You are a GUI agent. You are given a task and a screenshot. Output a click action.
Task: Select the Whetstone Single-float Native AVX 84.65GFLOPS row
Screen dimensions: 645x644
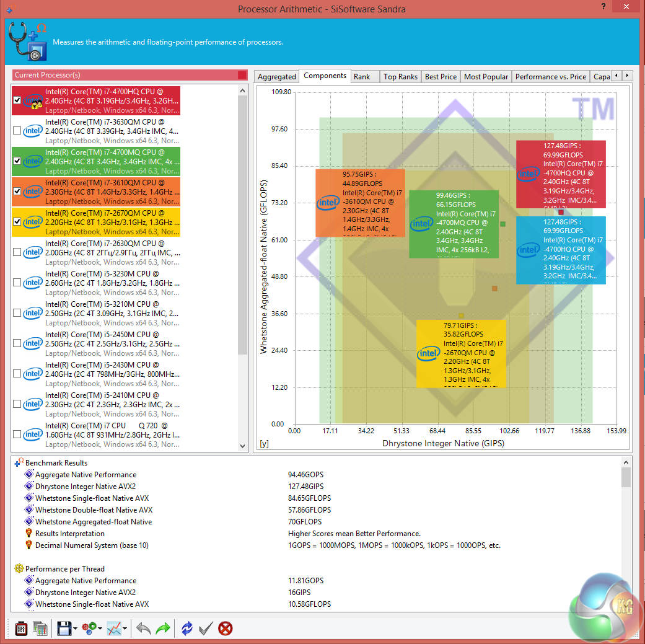coord(317,498)
